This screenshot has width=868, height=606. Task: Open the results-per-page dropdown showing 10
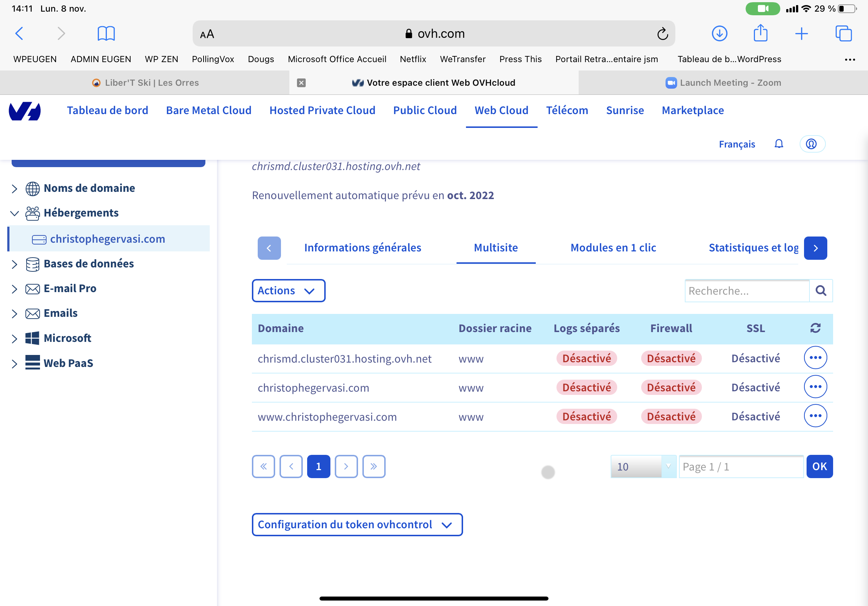point(643,466)
